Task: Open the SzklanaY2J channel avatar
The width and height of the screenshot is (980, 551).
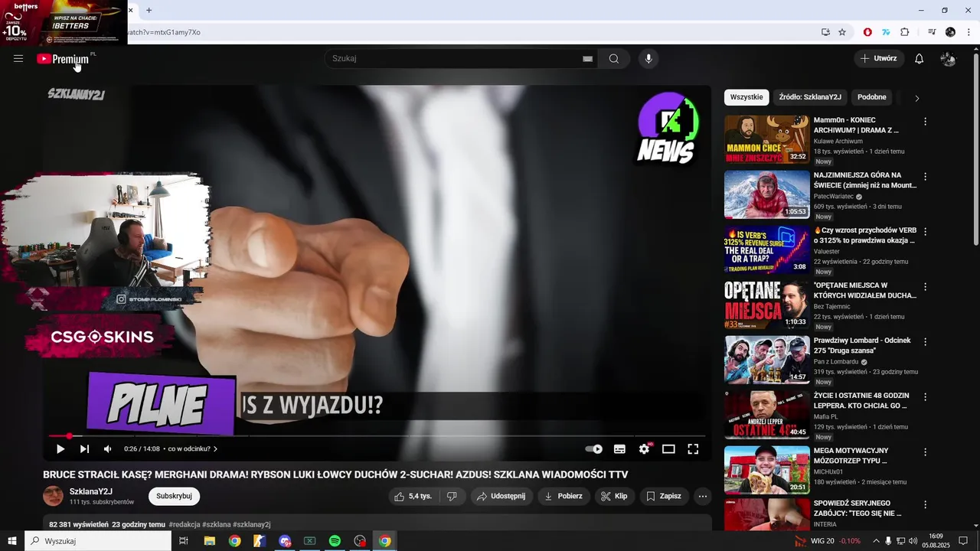Action: click(x=54, y=496)
